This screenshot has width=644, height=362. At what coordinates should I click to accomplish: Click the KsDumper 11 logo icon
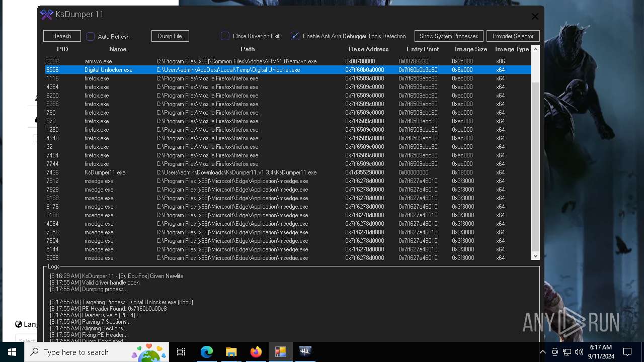(x=47, y=15)
